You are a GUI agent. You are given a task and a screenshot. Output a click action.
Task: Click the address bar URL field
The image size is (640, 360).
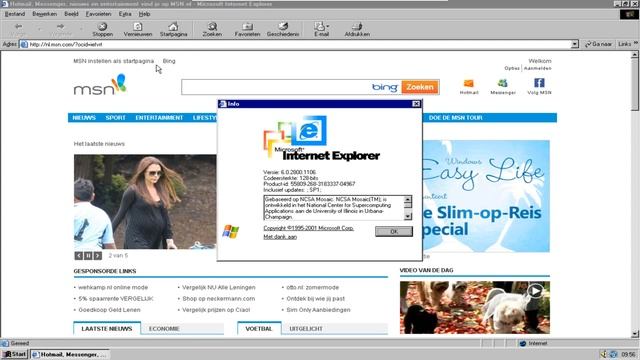pos(299,44)
